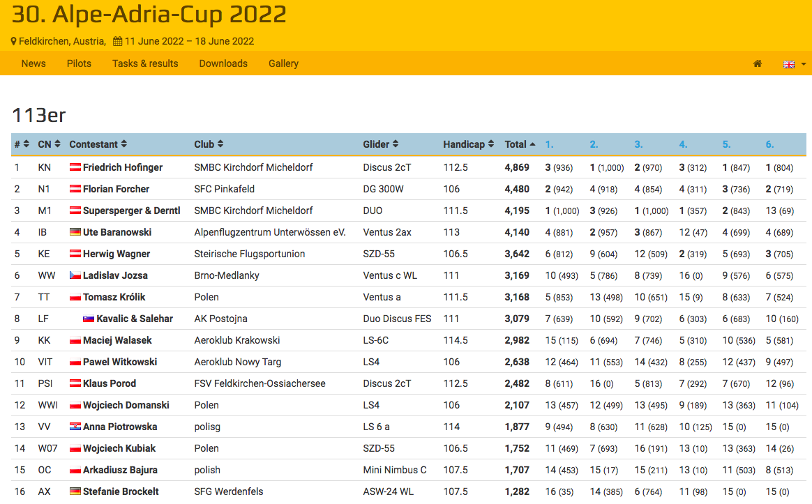This screenshot has width=812, height=504.
Task: Sort by Contestant column arrows
Action: tap(123, 144)
